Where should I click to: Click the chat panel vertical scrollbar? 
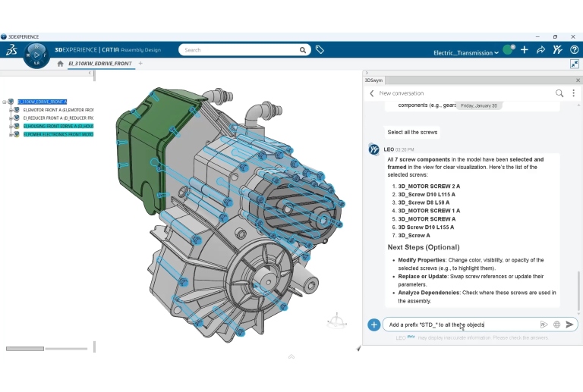[x=578, y=290]
